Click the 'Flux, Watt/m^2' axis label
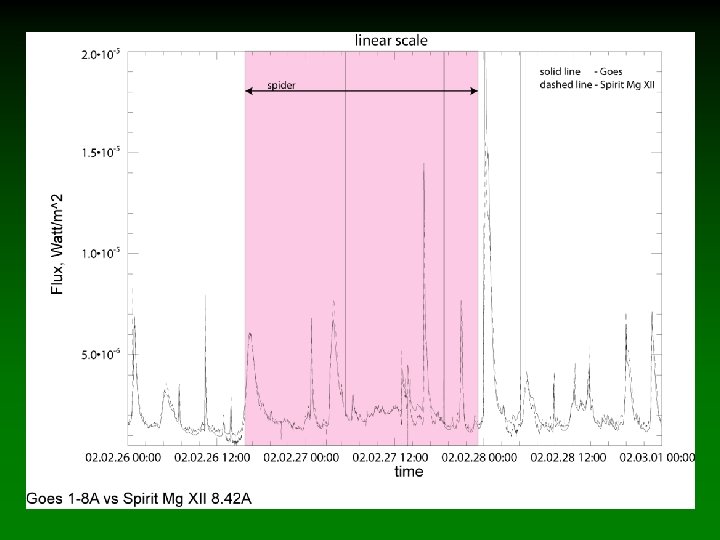 tap(57, 244)
